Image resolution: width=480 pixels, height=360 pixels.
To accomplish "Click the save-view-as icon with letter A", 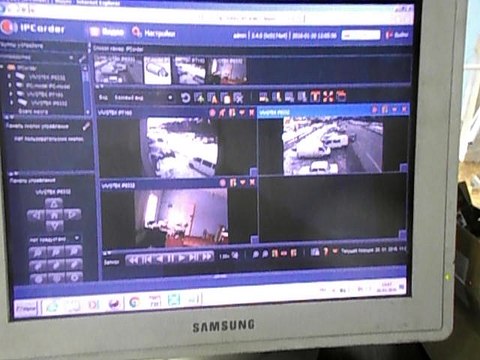I will click(x=212, y=98).
